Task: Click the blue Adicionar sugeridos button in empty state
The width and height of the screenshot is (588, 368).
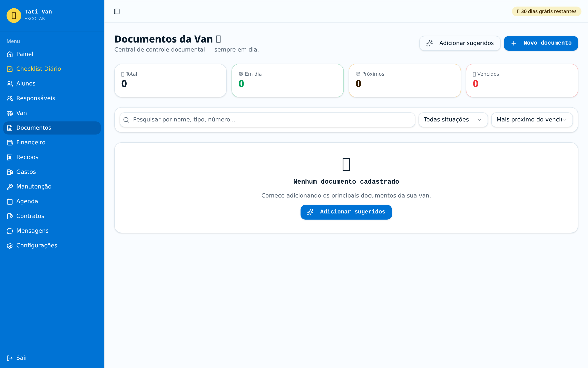Action: (x=346, y=212)
